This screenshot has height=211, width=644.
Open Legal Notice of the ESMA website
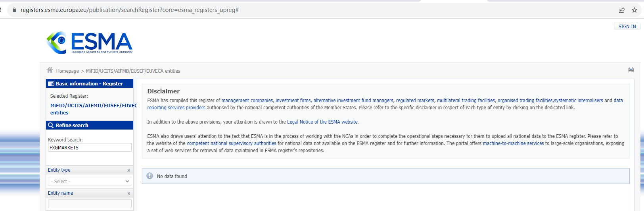tap(322, 122)
